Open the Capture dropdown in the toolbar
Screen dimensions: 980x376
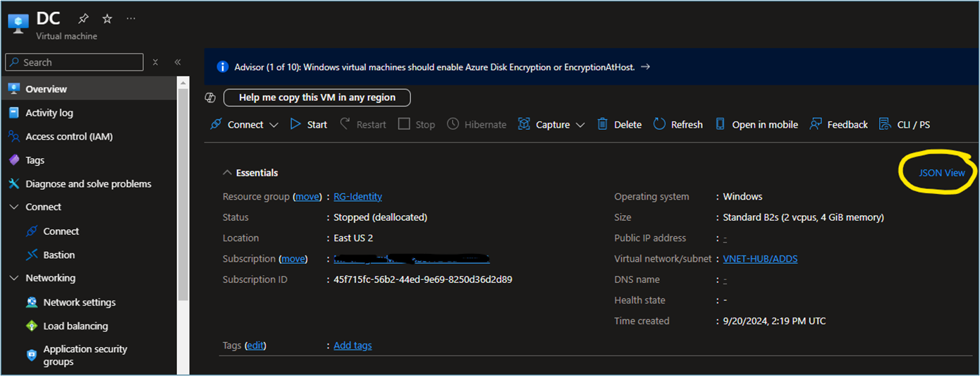551,124
